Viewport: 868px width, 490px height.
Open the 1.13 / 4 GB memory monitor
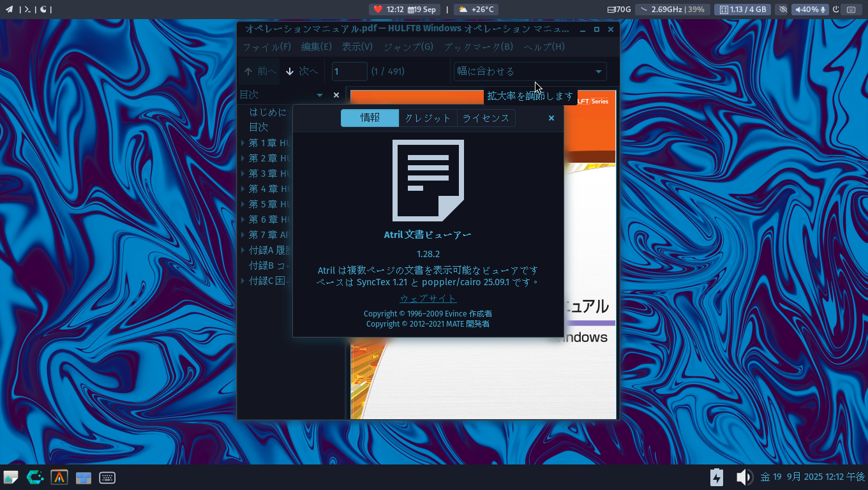742,10
